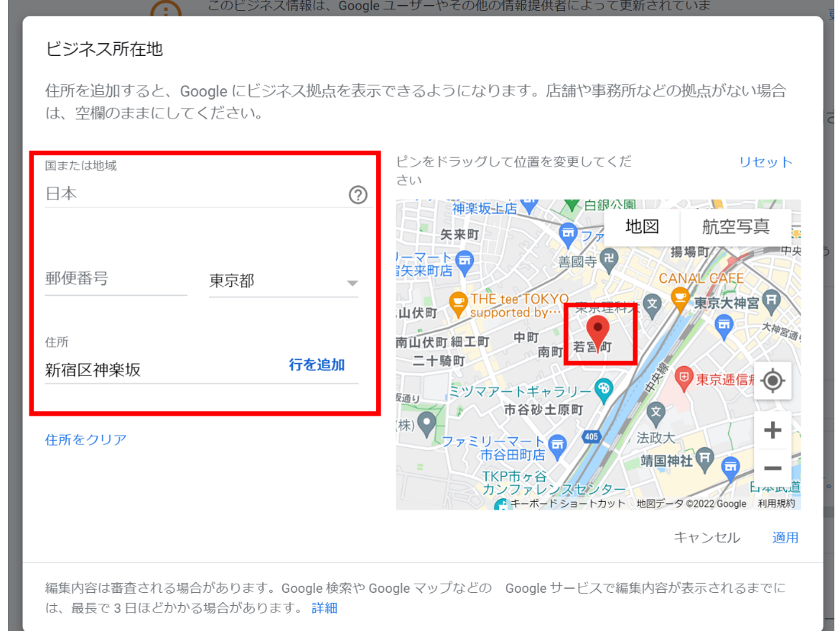Click the ビジネス所在地 dialog title
Screen dimensions: 840x631
click(104, 50)
